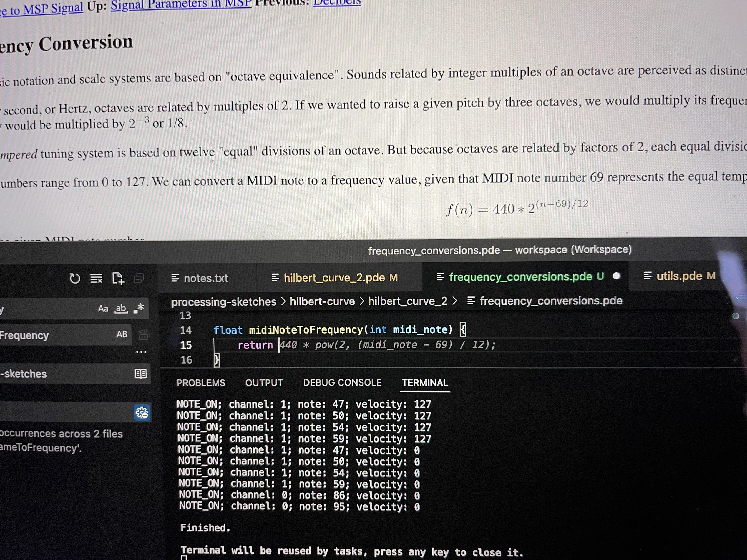
Task: Click the 'Signal Parameters in MSP' link in browser
Action: [181, 4]
